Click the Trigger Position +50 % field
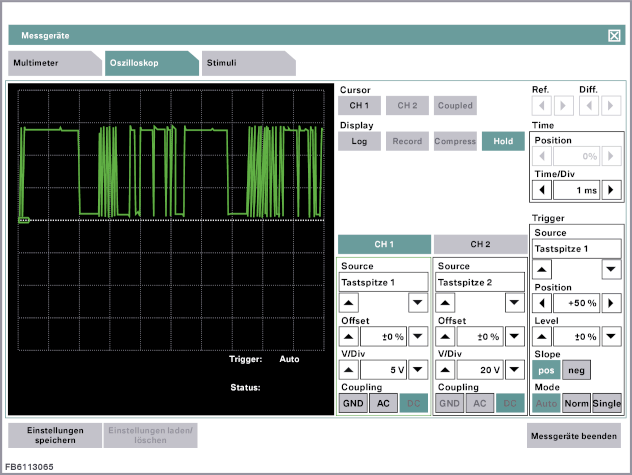Viewport: 632px width, 475px height. tap(576, 303)
